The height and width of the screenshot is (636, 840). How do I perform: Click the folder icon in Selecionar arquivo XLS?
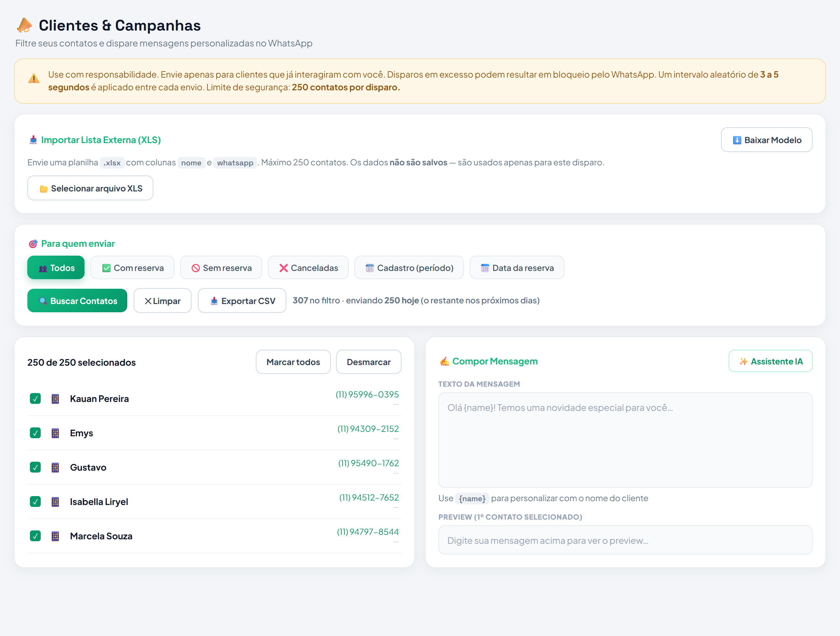44,189
